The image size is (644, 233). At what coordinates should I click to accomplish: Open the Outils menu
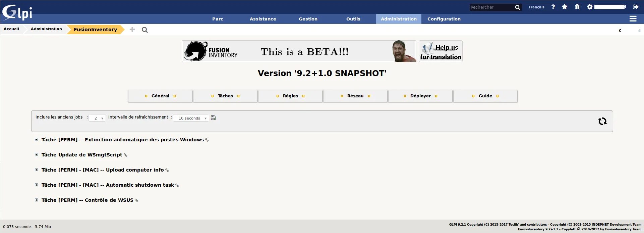(x=353, y=19)
